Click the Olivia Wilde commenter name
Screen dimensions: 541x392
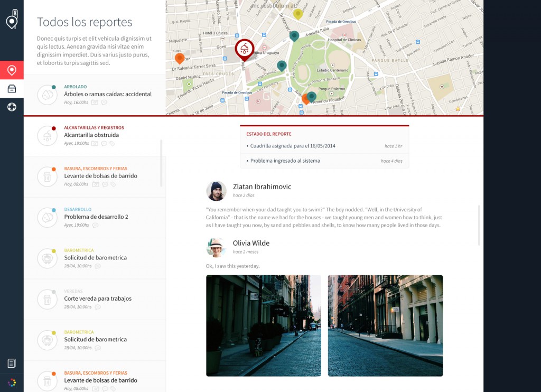[251, 243]
